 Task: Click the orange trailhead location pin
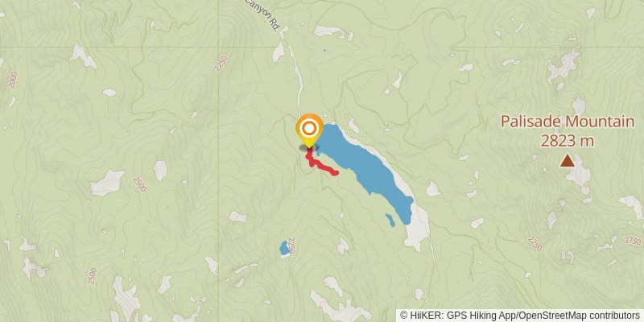point(309,131)
